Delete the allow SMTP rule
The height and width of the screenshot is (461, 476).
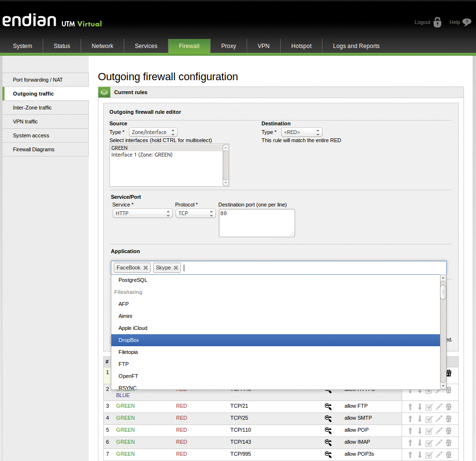(449, 419)
